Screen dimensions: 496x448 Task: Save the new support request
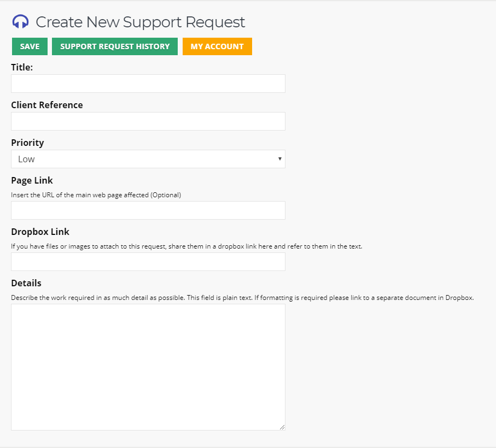pos(30,46)
